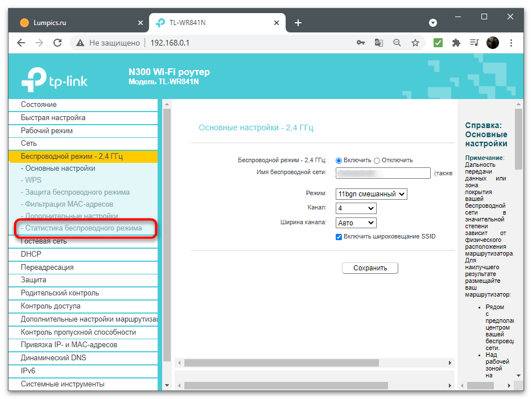Open Переадресация menu
532x399 pixels.
pyautogui.click(x=83, y=268)
